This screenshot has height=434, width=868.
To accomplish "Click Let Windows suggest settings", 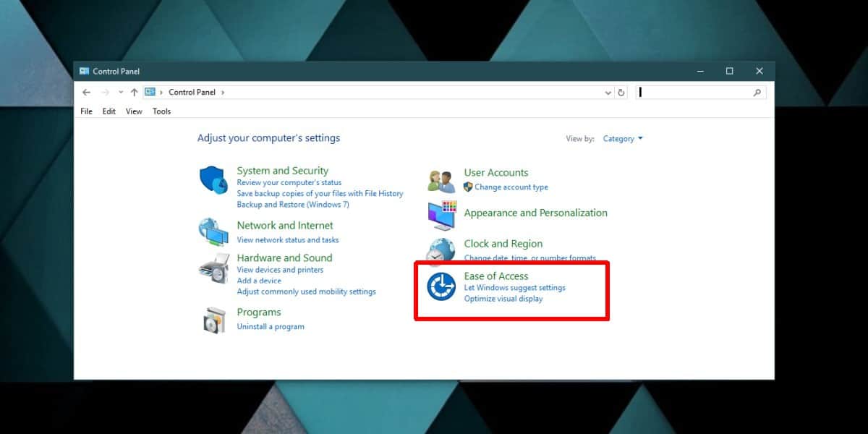I will [515, 287].
